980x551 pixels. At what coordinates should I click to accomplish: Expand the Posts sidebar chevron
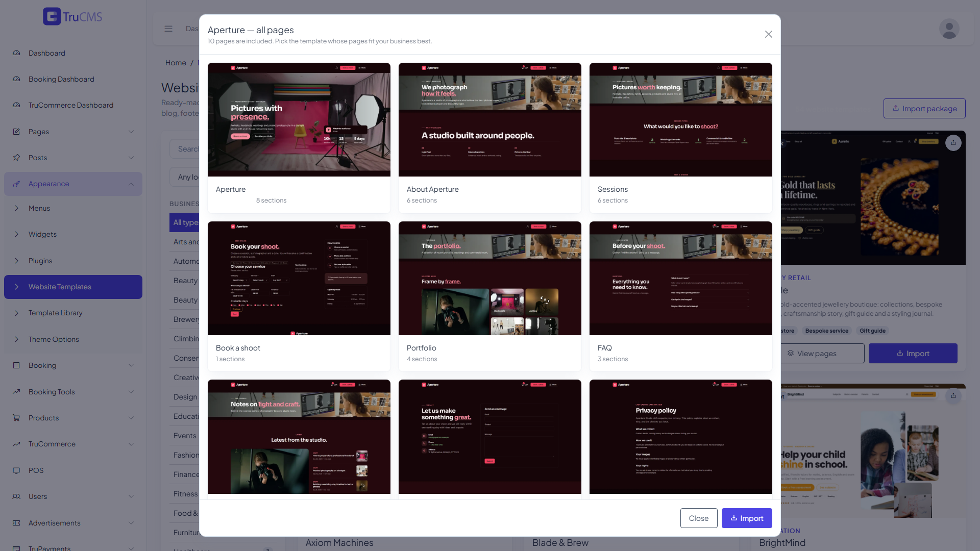tap(131, 158)
